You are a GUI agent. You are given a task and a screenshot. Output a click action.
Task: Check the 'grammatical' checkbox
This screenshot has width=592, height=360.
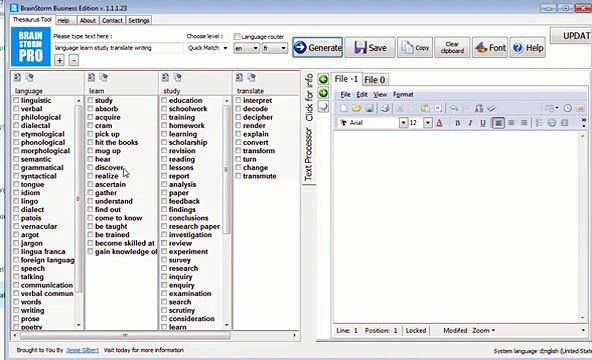coord(16,168)
